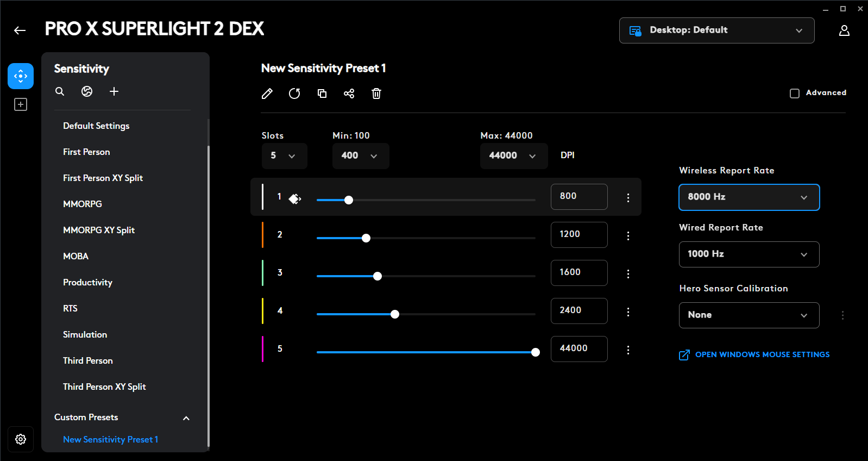
Task: Add a new sensitivity preset
Action: (x=114, y=91)
